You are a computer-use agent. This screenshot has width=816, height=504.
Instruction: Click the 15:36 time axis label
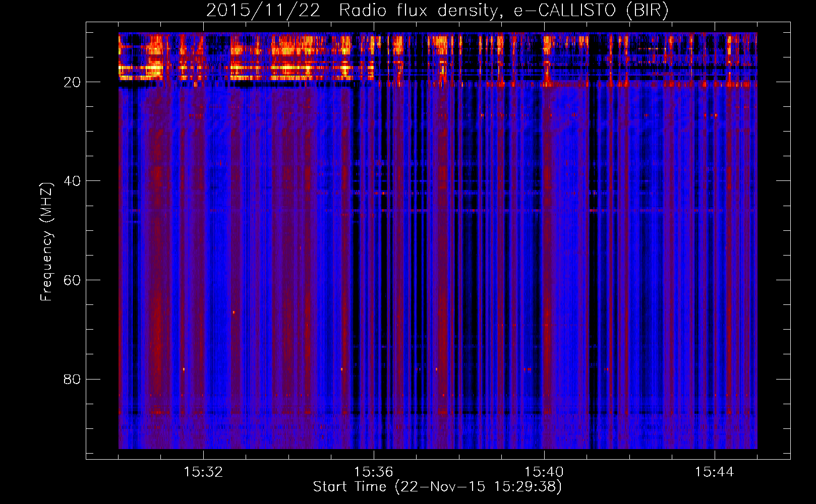(x=374, y=472)
